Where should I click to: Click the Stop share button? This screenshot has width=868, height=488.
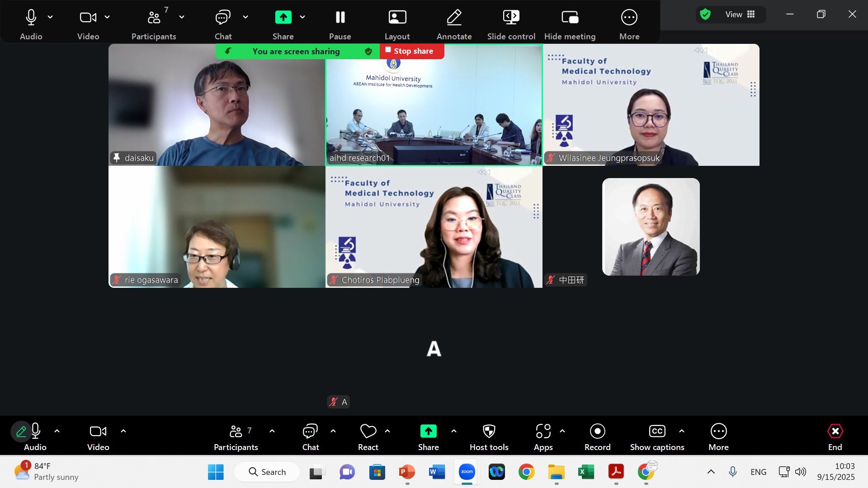coord(412,51)
